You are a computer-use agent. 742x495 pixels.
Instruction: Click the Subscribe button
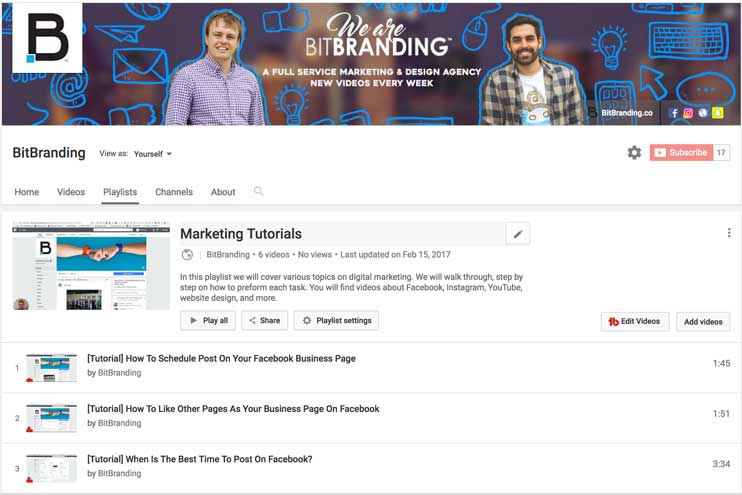point(681,152)
